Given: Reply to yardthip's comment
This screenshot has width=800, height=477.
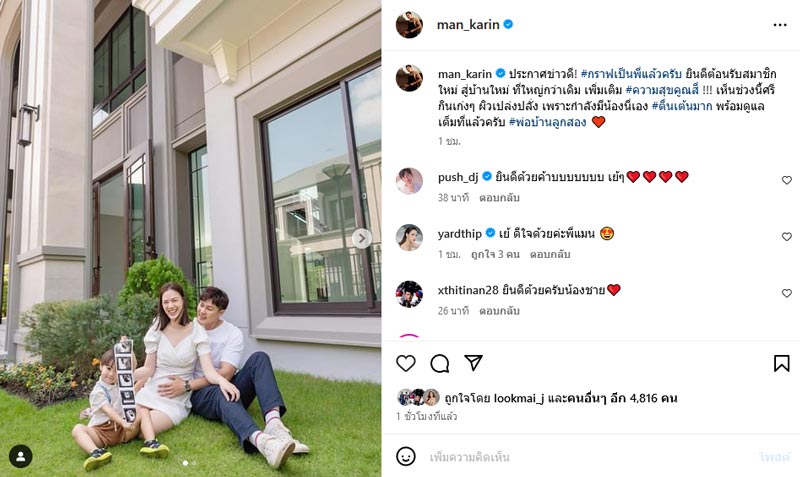Looking at the screenshot, I should point(549,254).
